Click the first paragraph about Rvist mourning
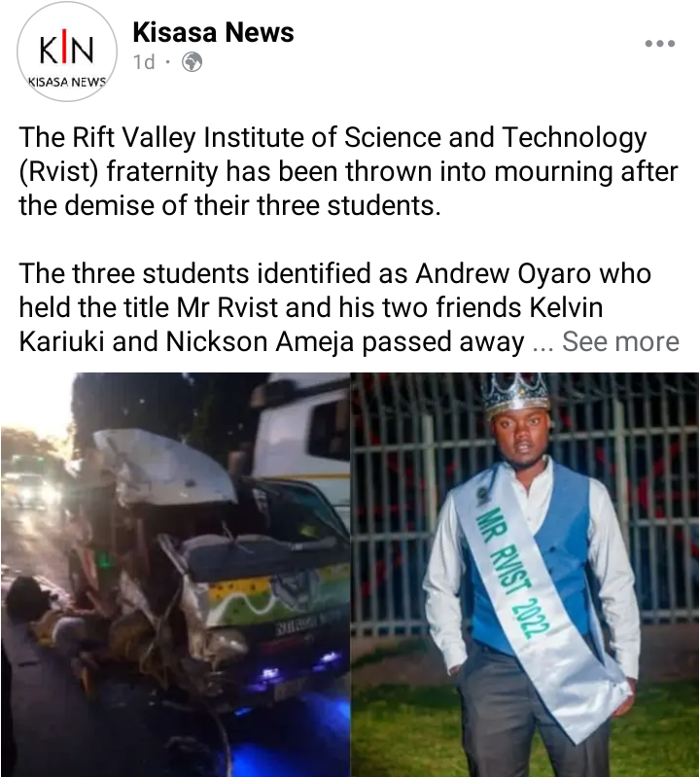 click(348, 171)
